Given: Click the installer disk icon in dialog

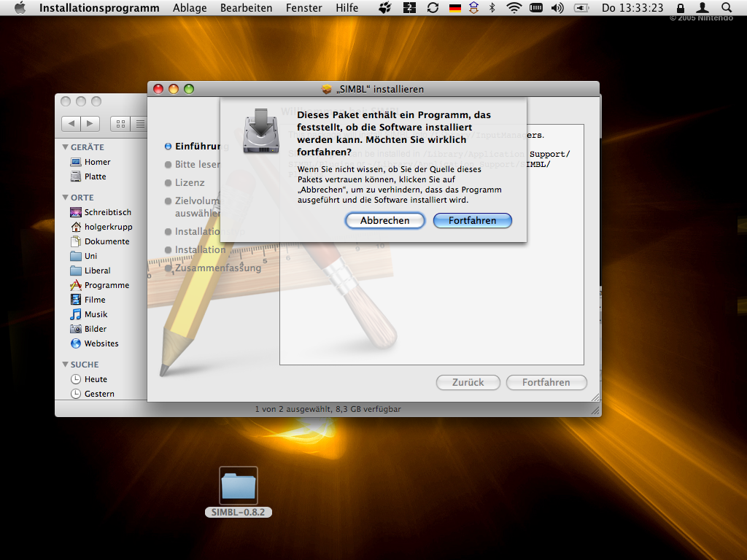Looking at the screenshot, I should [261, 131].
